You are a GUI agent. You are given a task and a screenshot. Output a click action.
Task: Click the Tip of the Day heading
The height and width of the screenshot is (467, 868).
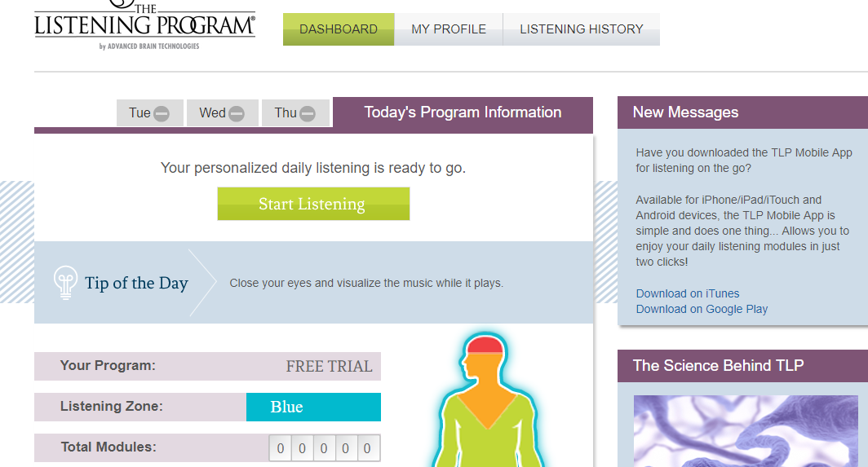click(x=137, y=283)
